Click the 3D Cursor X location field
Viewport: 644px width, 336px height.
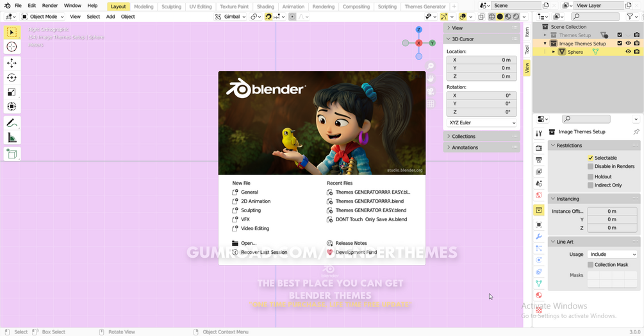(482, 60)
